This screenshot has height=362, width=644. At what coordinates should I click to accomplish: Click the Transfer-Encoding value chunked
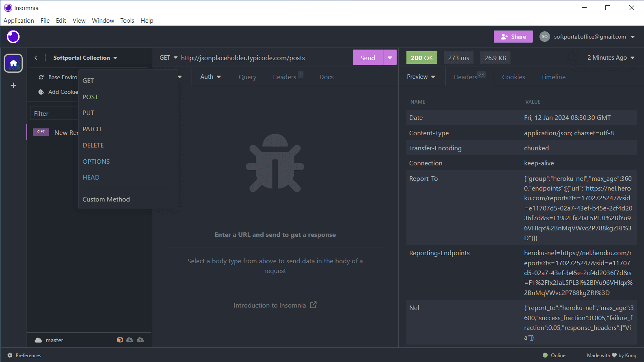click(536, 148)
